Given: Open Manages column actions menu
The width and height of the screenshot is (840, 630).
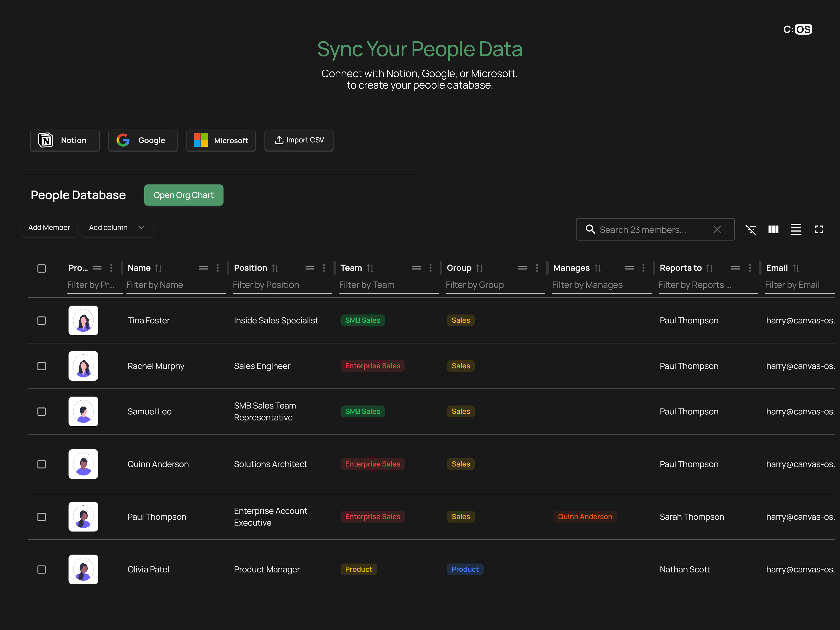Looking at the screenshot, I should 643,268.
